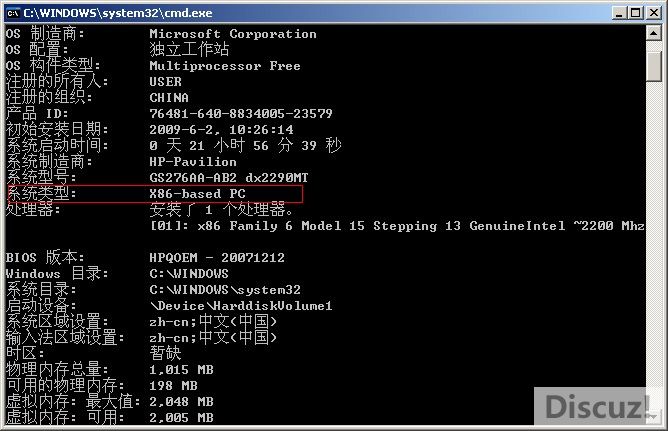The height and width of the screenshot is (431, 668).
Task: Click the OS configuration value '独立工作站'
Action: [x=189, y=49]
